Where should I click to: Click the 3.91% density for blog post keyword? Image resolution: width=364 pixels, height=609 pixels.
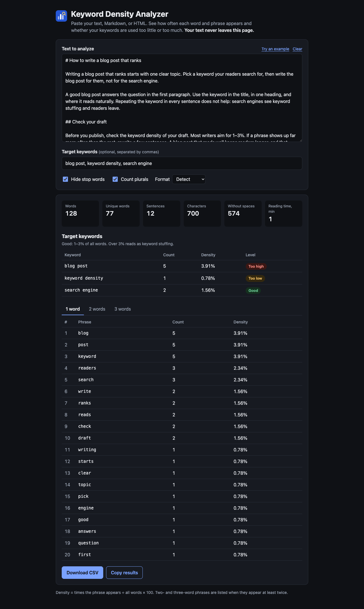[208, 266]
